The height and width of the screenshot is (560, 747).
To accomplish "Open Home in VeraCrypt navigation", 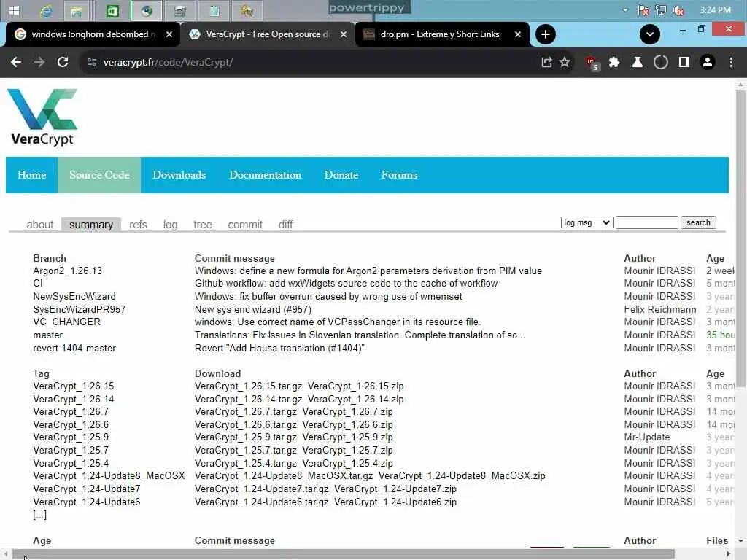I will pyautogui.click(x=32, y=175).
